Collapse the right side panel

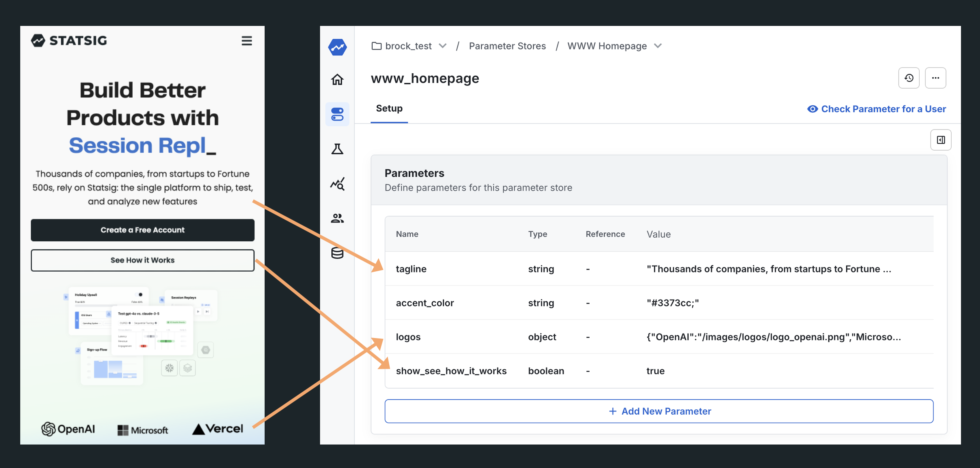(x=941, y=140)
